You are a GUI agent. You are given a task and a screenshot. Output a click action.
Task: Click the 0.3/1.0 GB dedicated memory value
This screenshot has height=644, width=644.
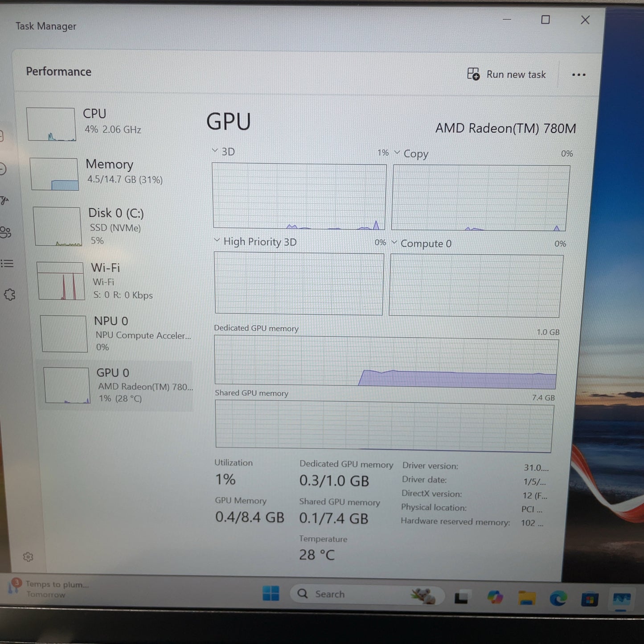(334, 481)
